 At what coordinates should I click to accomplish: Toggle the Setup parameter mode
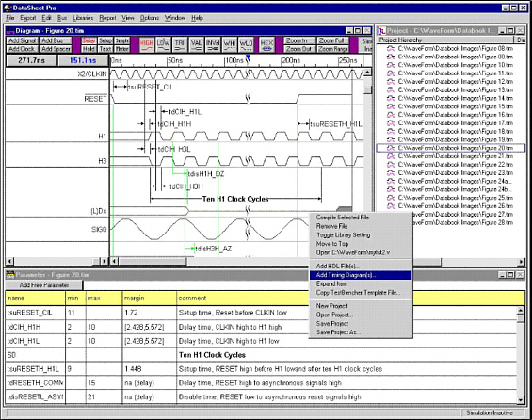coord(105,40)
